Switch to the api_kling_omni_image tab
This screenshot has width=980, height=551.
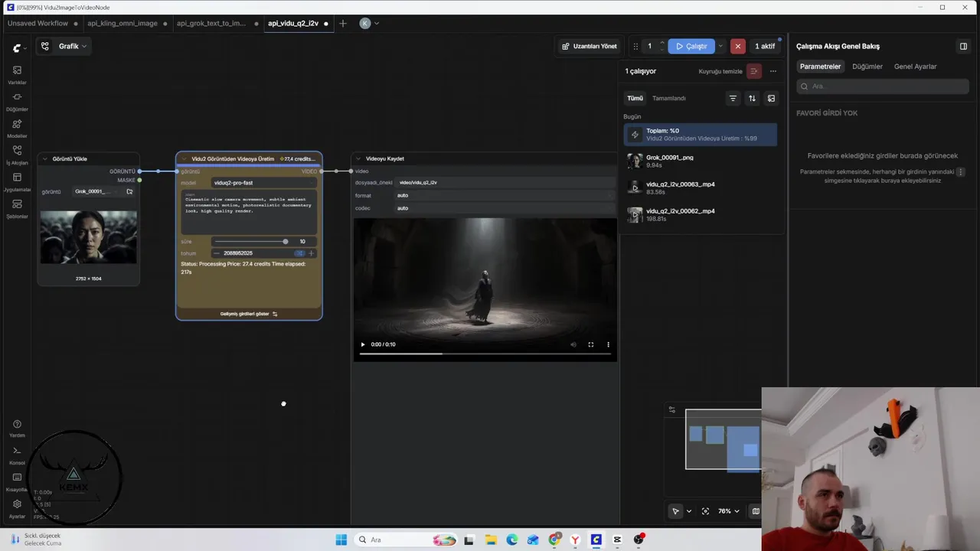coord(122,24)
